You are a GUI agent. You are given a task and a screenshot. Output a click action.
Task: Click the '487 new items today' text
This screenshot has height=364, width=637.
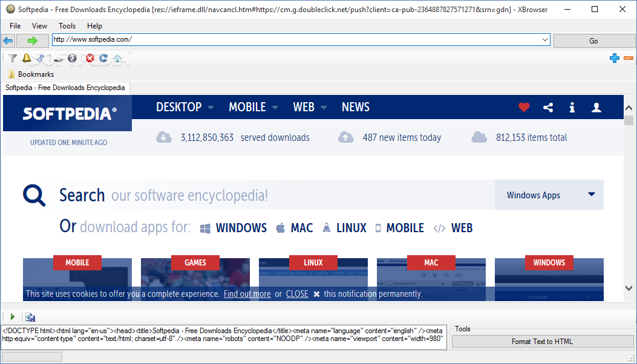coord(402,138)
